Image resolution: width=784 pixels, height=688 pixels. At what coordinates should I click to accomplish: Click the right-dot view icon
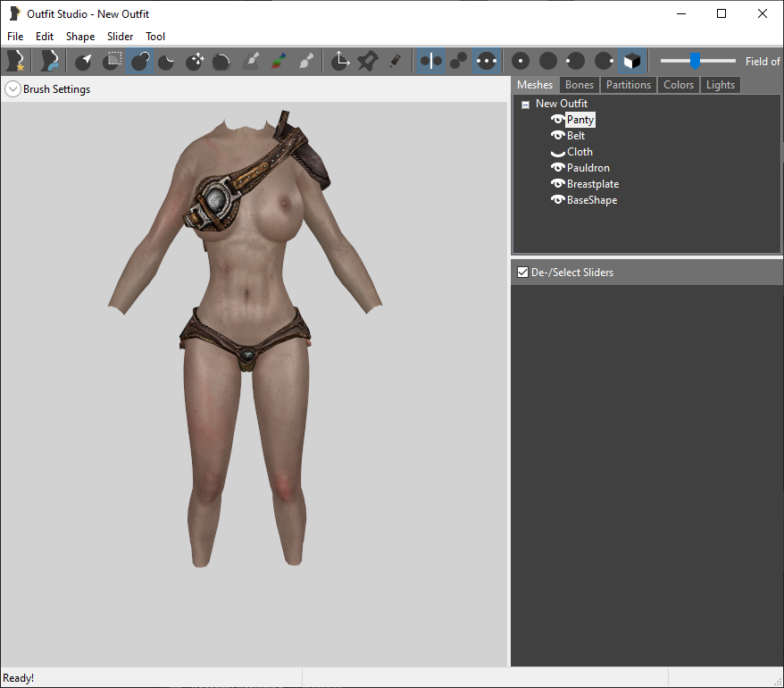tap(604, 61)
